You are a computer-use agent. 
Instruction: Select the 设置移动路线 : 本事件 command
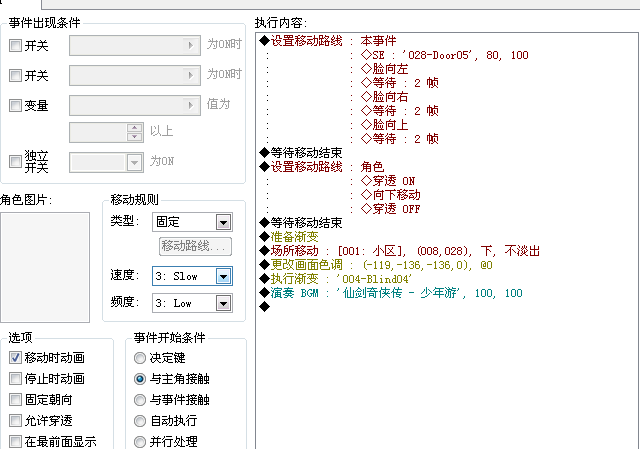point(327,41)
